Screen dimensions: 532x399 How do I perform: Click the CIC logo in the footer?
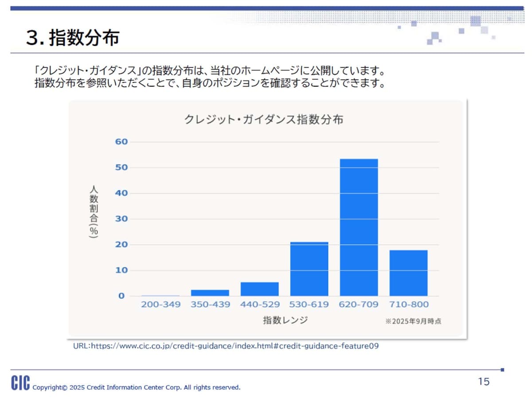click(x=21, y=383)
